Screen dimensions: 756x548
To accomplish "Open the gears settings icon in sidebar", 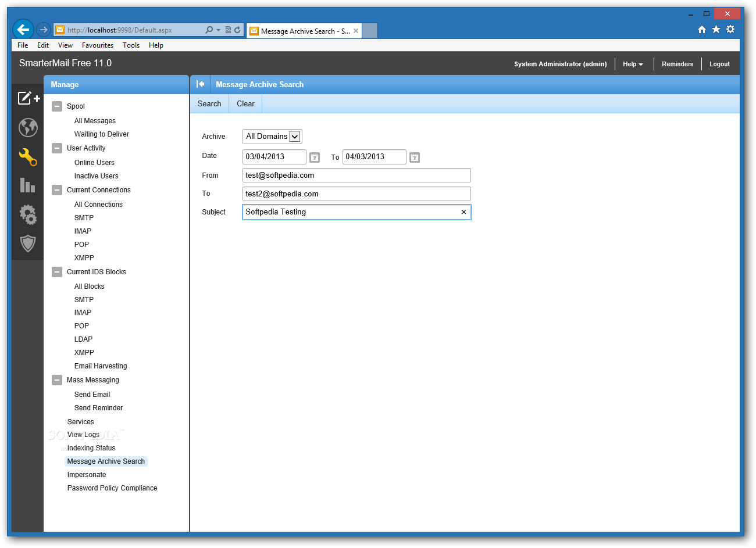I will click(28, 214).
